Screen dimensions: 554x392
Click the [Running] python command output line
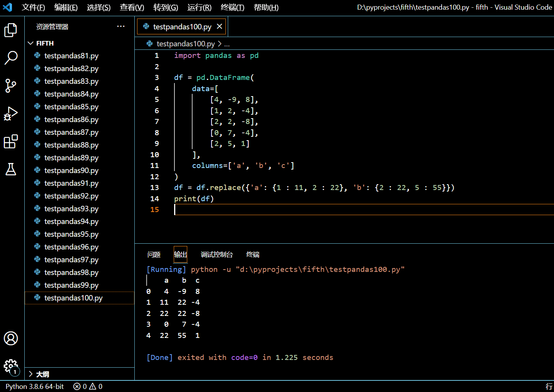276,269
